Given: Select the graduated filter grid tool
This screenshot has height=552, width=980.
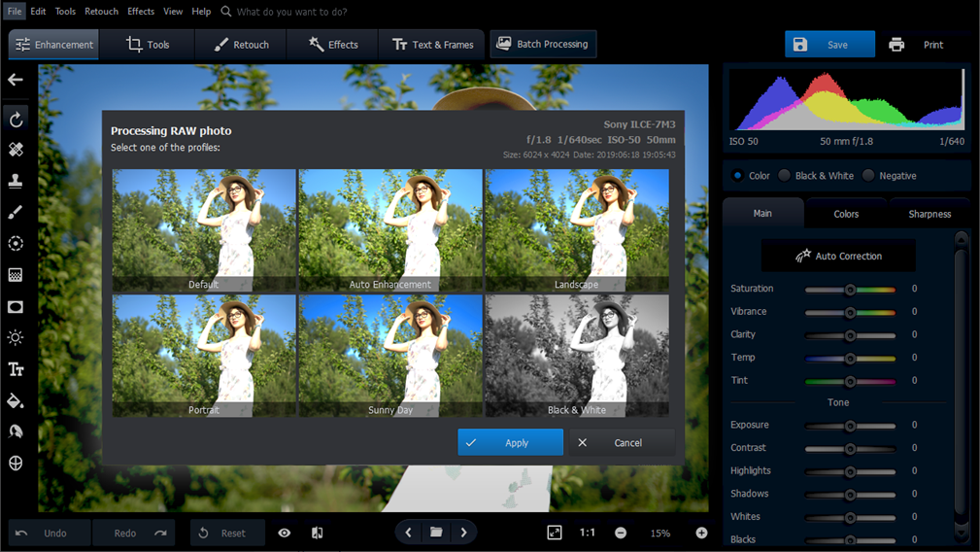Looking at the screenshot, I should tap(16, 275).
